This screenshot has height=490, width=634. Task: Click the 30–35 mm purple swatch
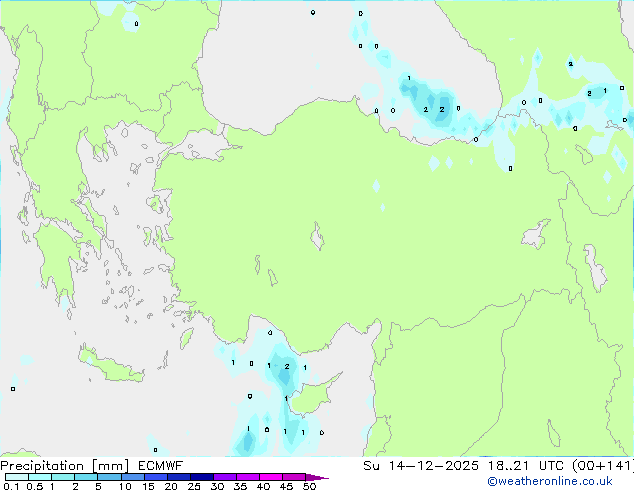(x=225, y=477)
